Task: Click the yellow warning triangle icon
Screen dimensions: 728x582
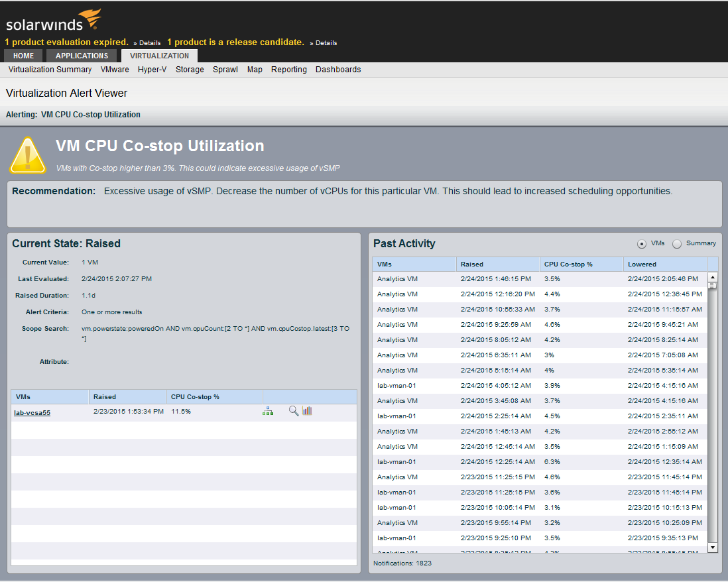Action: 28,156
